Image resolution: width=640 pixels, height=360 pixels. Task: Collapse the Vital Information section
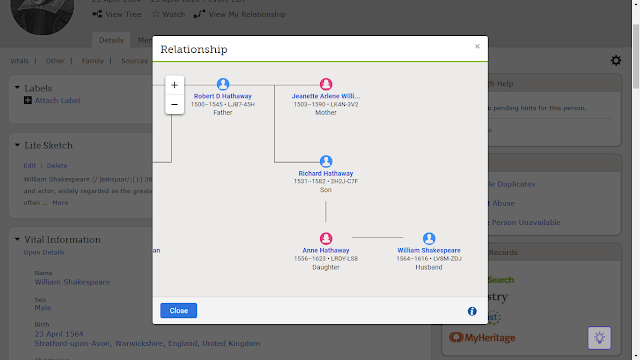click(17, 240)
